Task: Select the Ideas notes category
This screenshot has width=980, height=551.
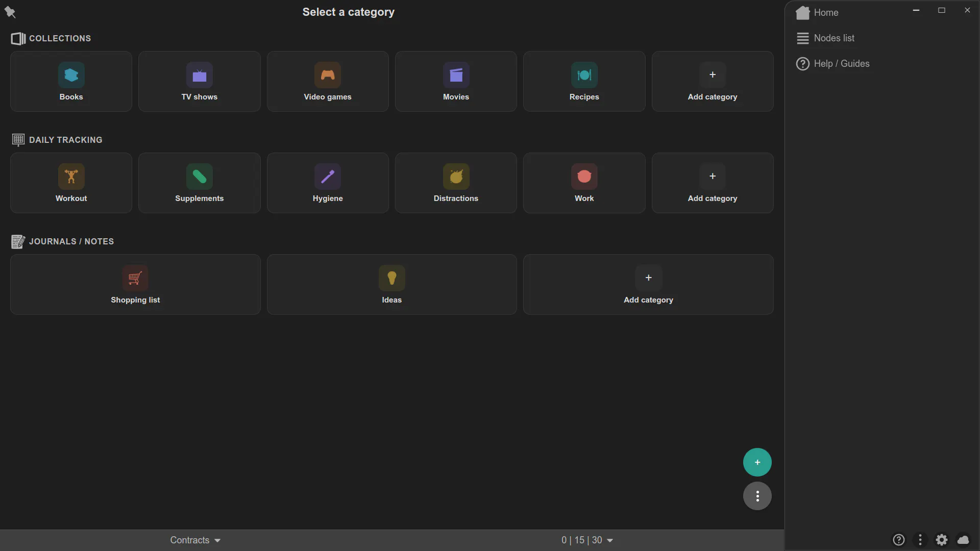Action: coord(391,284)
